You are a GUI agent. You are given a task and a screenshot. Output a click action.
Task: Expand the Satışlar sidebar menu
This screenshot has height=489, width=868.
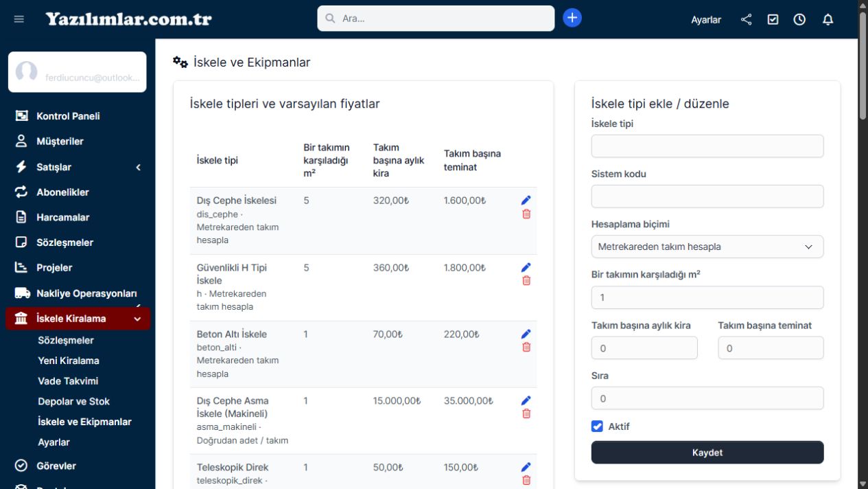[78, 167]
